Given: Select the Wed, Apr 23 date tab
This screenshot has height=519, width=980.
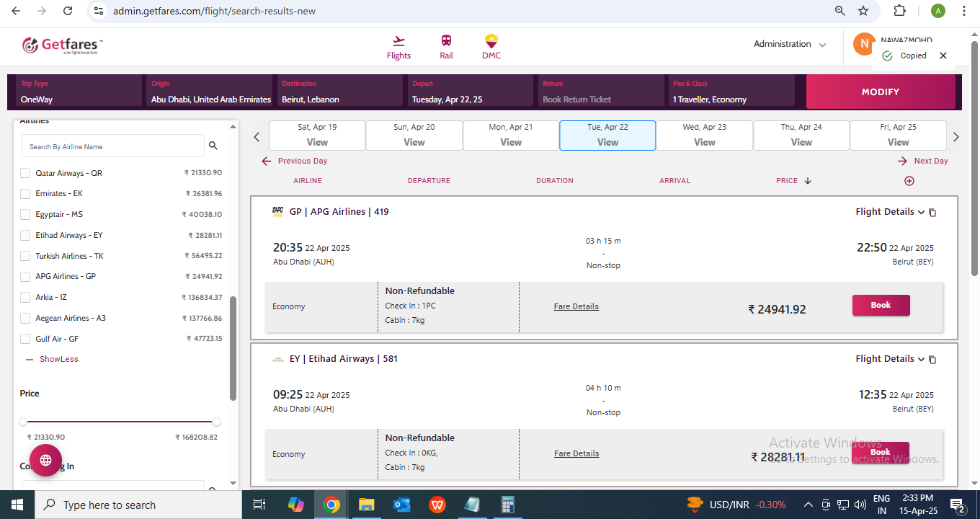Looking at the screenshot, I should pos(704,135).
